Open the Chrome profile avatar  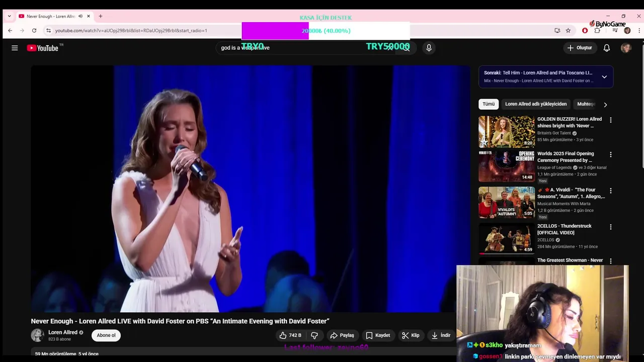pos(627,31)
